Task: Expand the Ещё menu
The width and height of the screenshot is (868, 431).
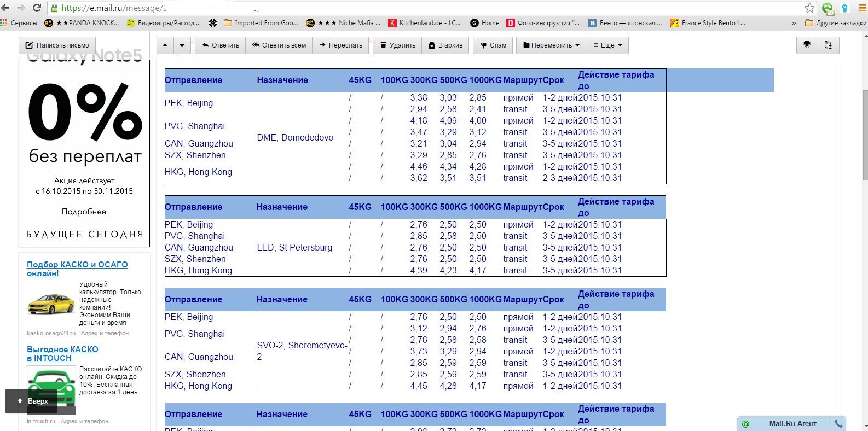Action: (x=607, y=45)
